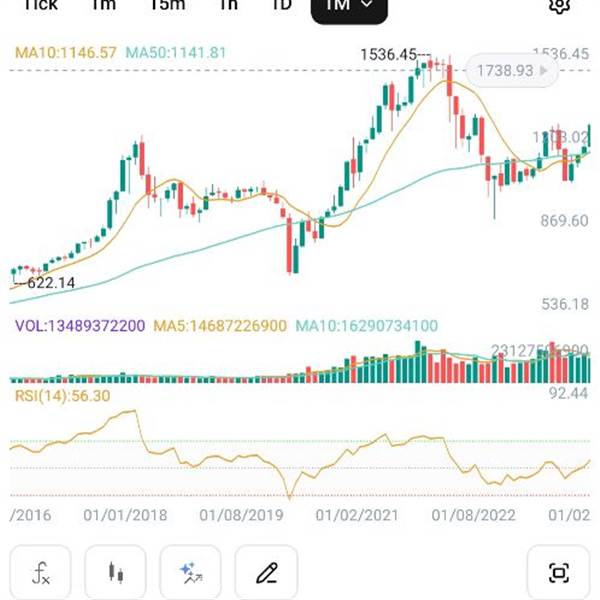Image resolution: width=600 pixels, height=600 pixels.
Task: Switch to the 1m timeframe tab
Action: click(x=103, y=6)
